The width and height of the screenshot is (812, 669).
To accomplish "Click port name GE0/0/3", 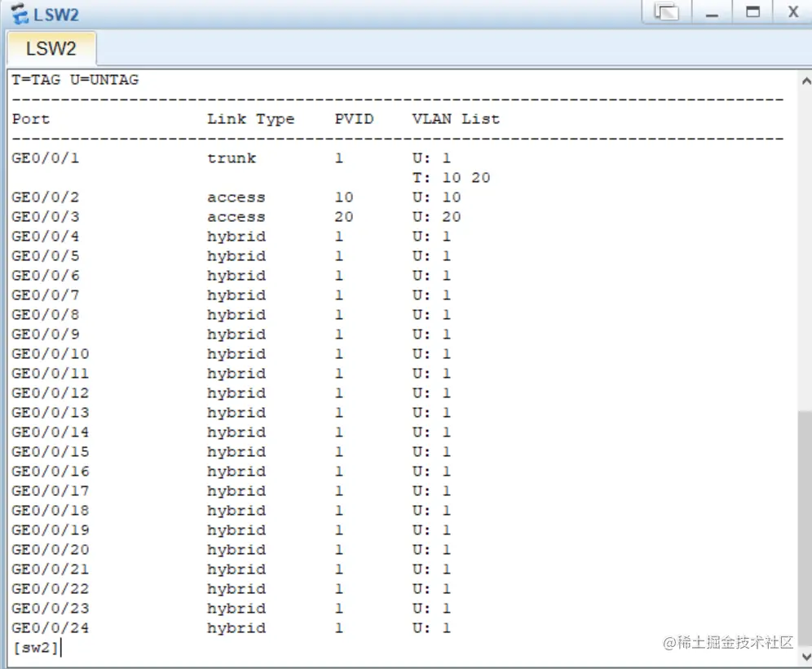I will pyautogui.click(x=46, y=216).
